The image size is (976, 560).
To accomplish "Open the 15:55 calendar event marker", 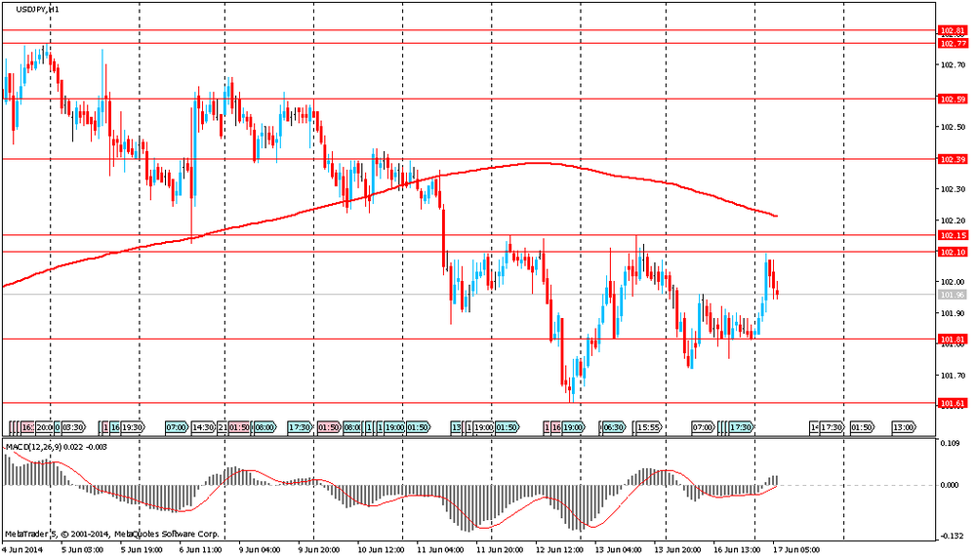I will [649, 427].
